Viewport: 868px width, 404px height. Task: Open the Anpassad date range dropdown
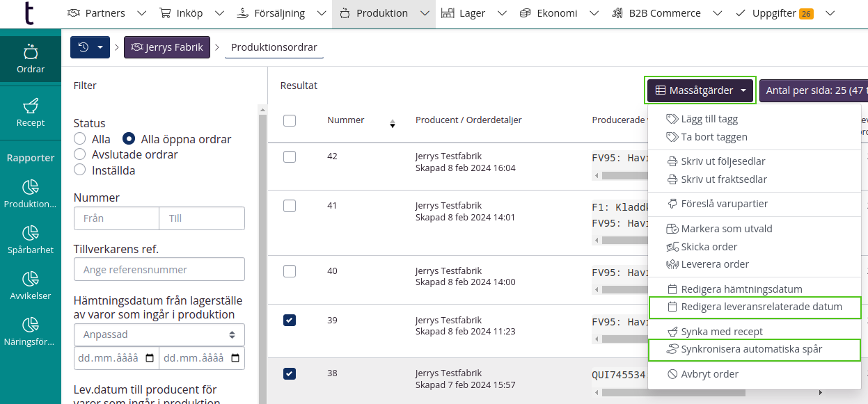pyautogui.click(x=159, y=334)
